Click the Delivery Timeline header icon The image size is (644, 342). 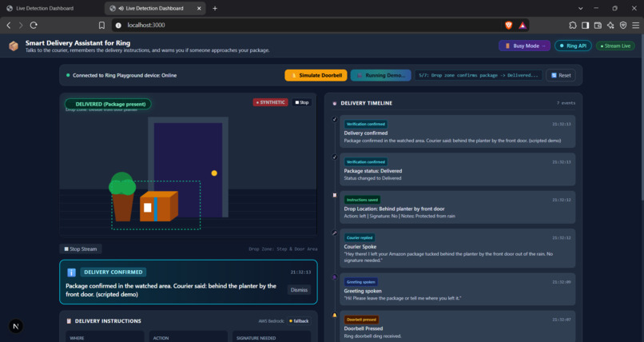tap(335, 103)
